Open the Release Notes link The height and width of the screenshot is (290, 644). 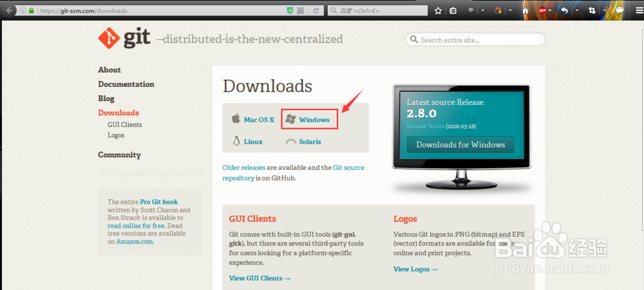425,126
